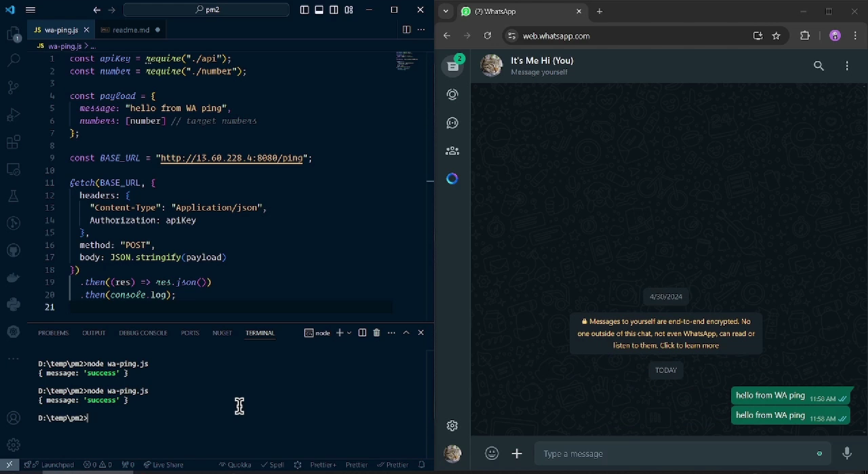This screenshot has height=474, width=868.
Task: Open Quokka from status bar
Action: (x=235, y=465)
